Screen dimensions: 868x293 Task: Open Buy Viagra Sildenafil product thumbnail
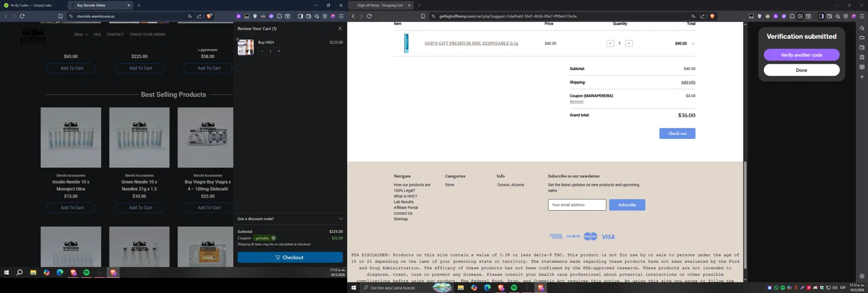205,138
